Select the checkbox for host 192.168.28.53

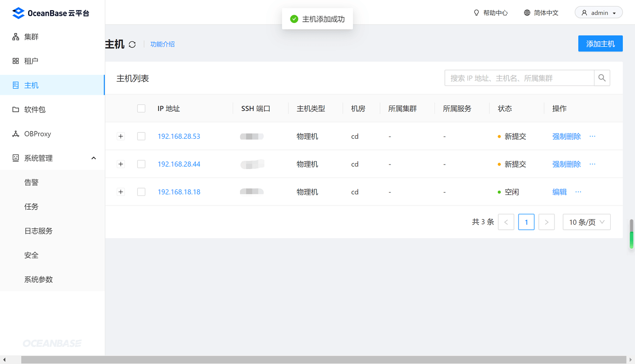(141, 136)
